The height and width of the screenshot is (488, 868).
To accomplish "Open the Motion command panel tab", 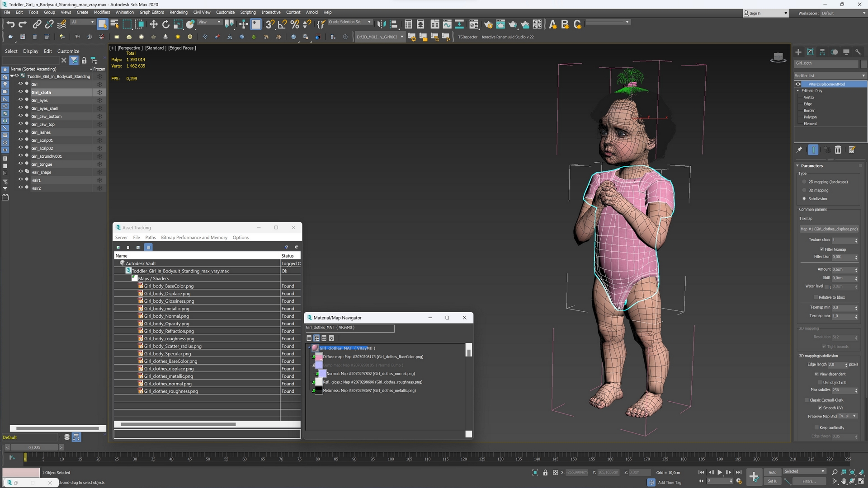I will (834, 52).
